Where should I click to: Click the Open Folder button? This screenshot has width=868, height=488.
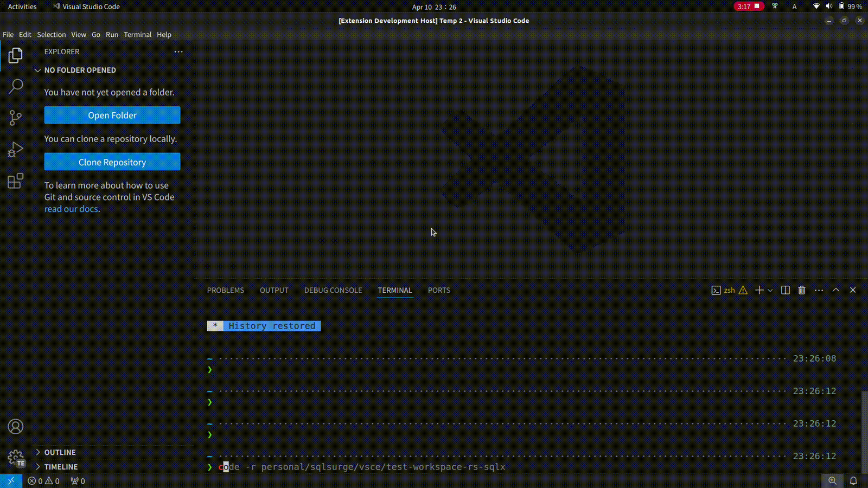click(x=112, y=115)
